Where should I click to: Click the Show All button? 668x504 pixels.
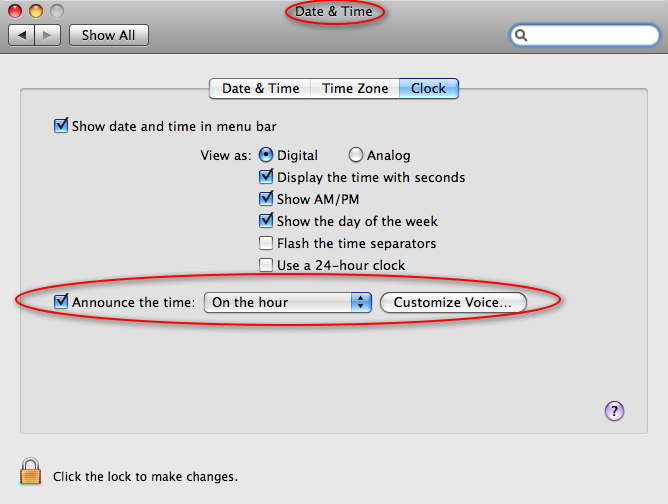[109, 35]
